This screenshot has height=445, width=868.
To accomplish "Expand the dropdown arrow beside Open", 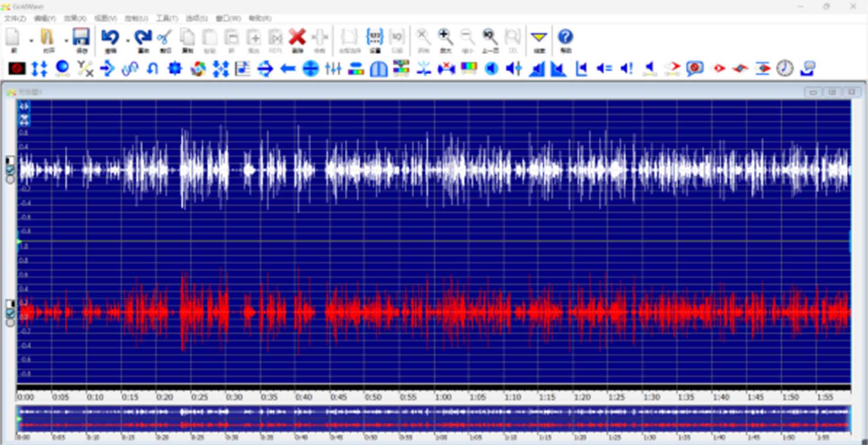I will pos(66,40).
